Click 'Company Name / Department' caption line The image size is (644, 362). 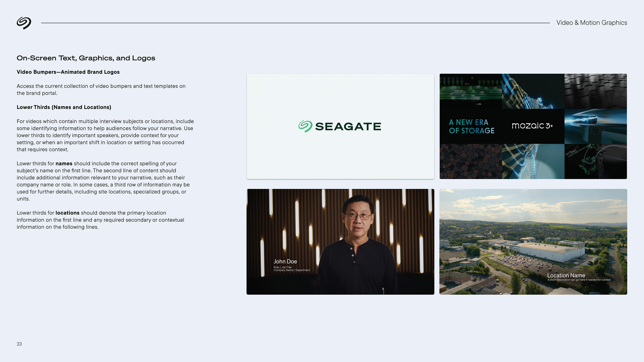click(x=291, y=270)
